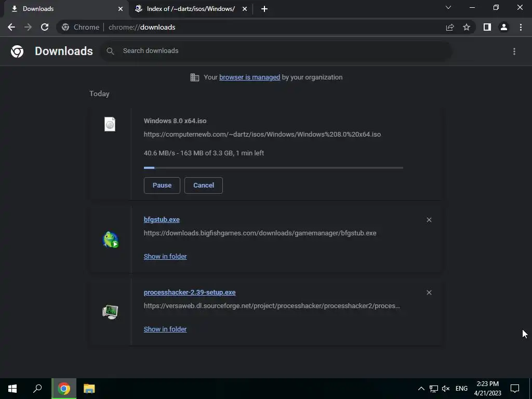Click the managed organization building icon
The height and width of the screenshot is (399, 532).
pyautogui.click(x=195, y=77)
